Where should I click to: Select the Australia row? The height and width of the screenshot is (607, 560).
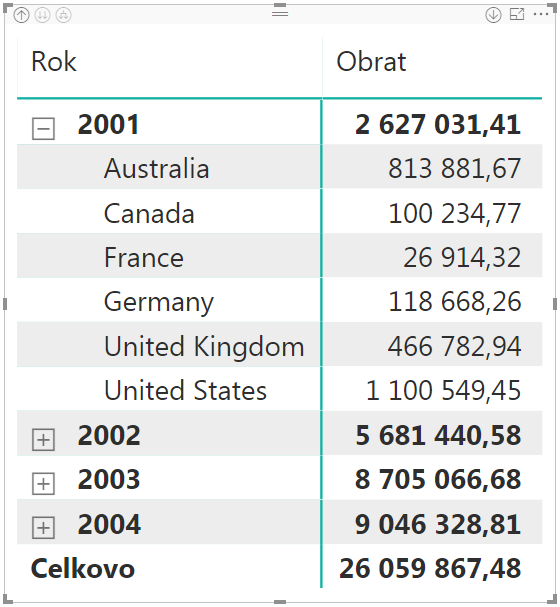tap(279, 167)
